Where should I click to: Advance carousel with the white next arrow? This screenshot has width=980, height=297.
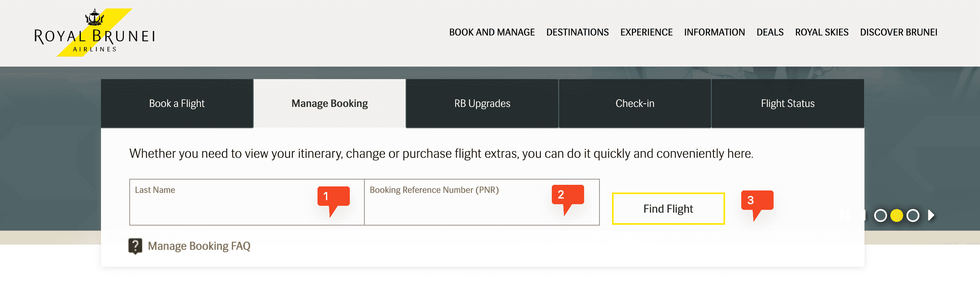(931, 215)
